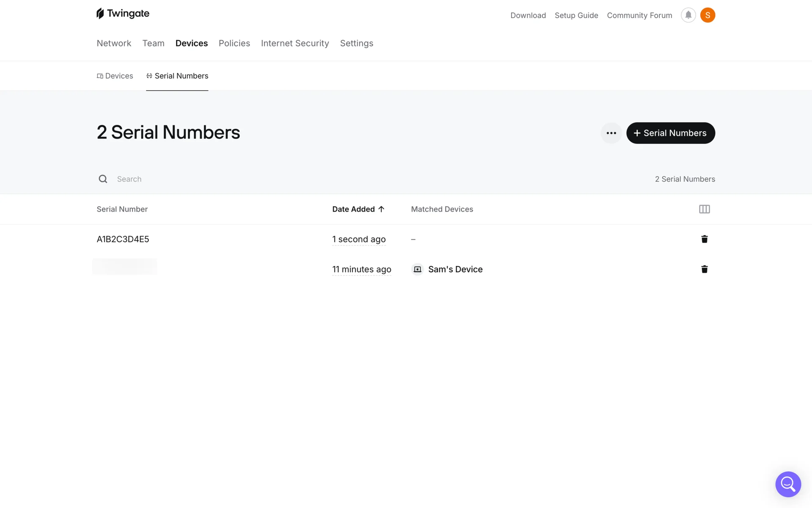812x508 pixels.
Task: Select the Serial Numbers sub-tab
Action: (x=177, y=76)
